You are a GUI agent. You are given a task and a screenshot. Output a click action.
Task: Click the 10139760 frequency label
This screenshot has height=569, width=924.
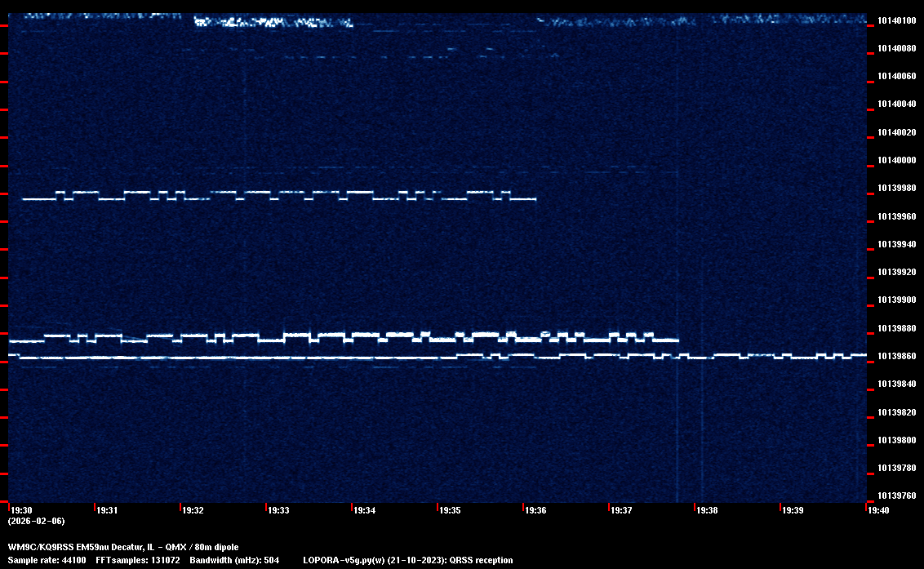tap(895, 496)
